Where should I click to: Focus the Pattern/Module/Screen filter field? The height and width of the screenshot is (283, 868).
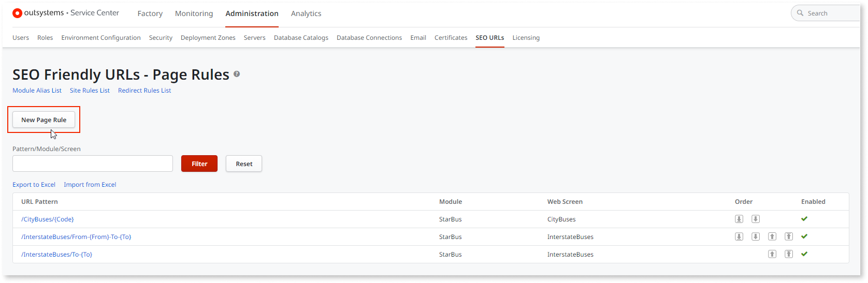click(x=93, y=163)
